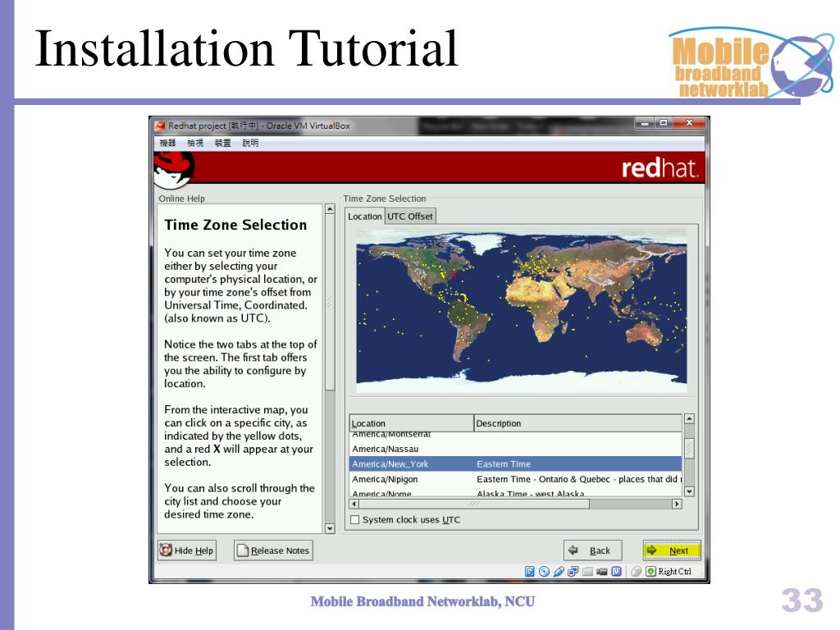Click the time zone list scroll-down arrow
This screenshot has height=630, width=840.
point(689,491)
